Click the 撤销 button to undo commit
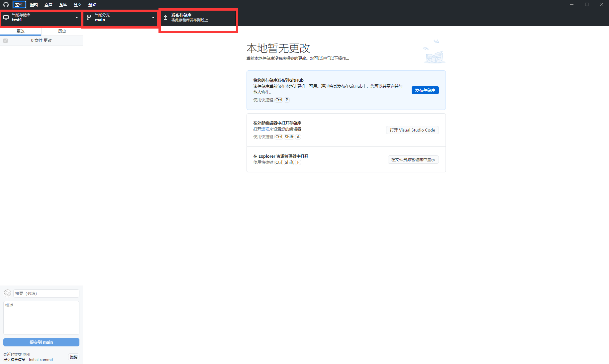Image resolution: width=609 pixels, height=364 pixels. tap(73, 357)
